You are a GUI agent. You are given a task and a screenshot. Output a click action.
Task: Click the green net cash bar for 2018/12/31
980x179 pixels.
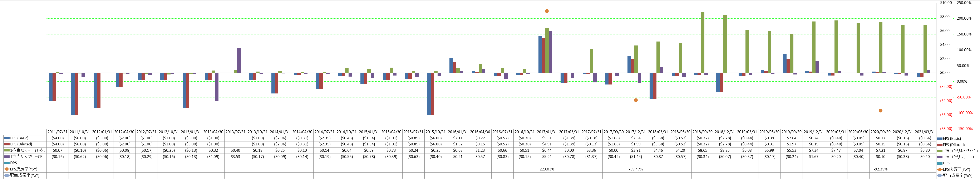point(725,44)
